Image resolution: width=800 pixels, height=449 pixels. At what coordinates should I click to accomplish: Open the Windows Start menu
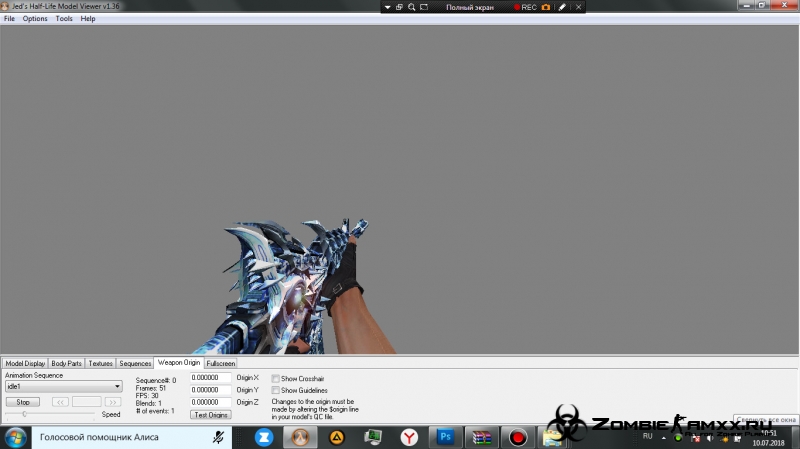coord(15,438)
